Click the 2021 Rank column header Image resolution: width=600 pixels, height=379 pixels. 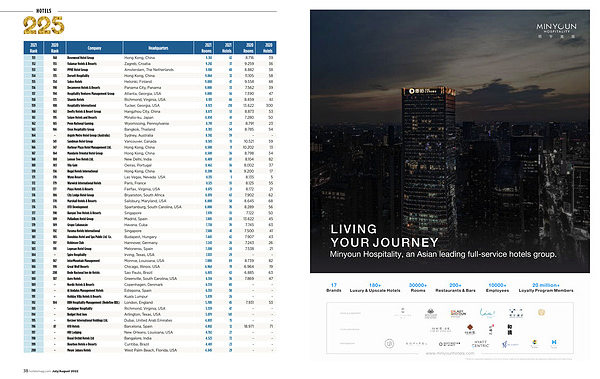click(x=34, y=48)
